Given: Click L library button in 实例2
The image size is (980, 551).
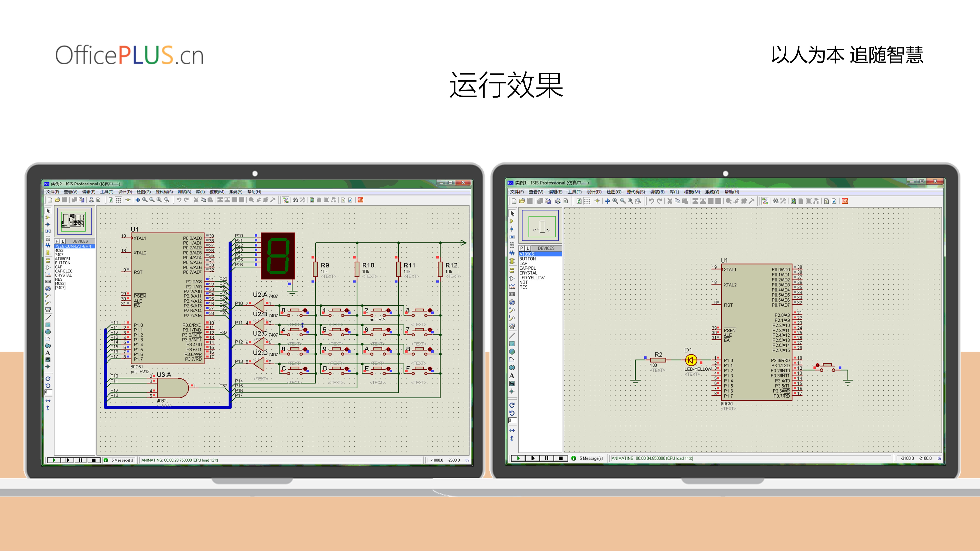Looking at the screenshot, I should (x=63, y=241).
